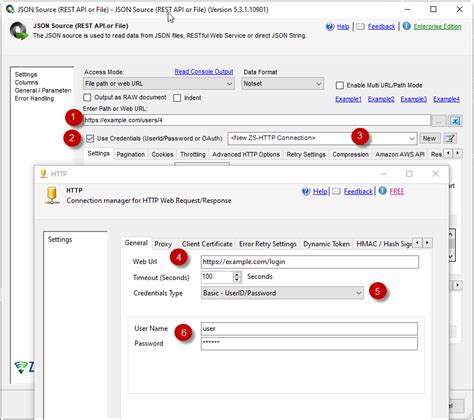The height and width of the screenshot is (420, 474).
Task: Open the Enterprise Edition link
Action: 437,27
